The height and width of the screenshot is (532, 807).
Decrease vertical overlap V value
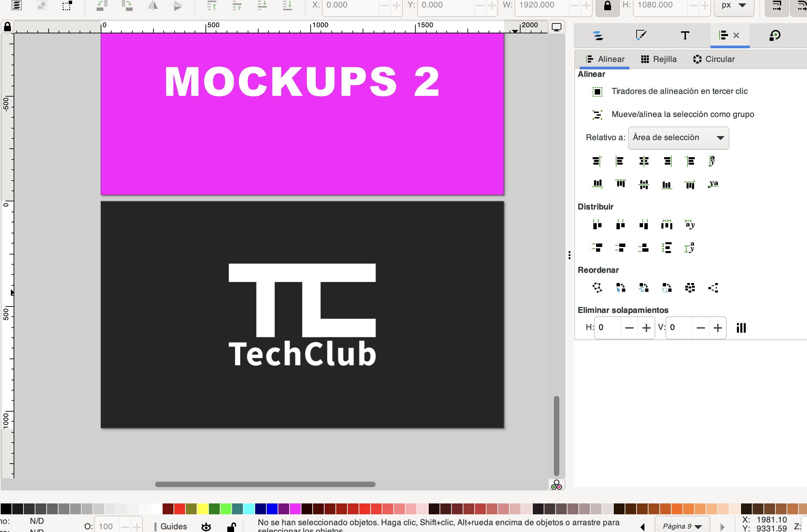pos(701,328)
